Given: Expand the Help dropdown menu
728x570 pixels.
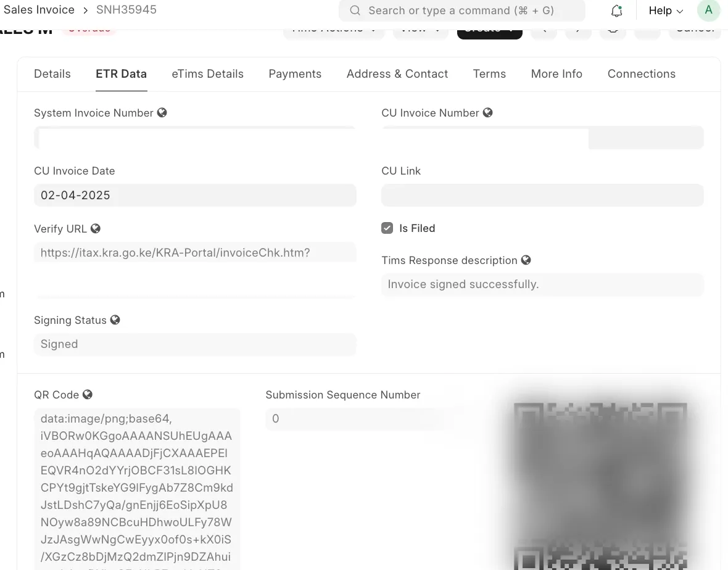Looking at the screenshot, I should pyautogui.click(x=666, y=10).
